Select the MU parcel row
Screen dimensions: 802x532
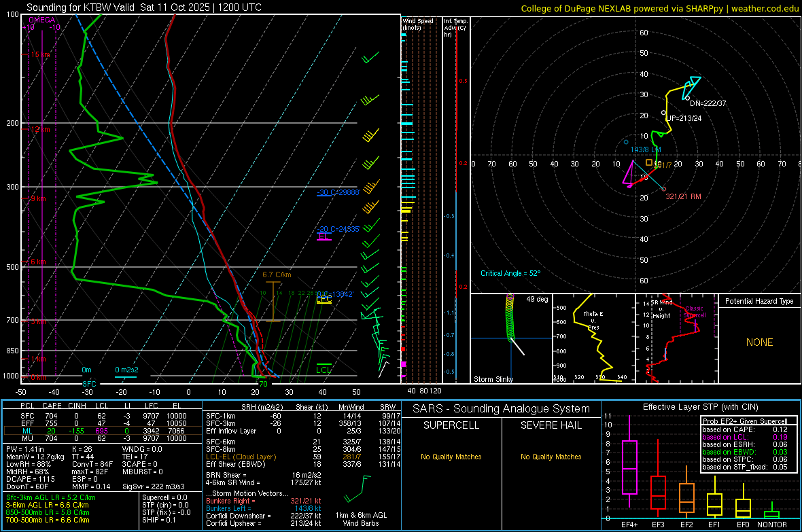pos(103,438)
